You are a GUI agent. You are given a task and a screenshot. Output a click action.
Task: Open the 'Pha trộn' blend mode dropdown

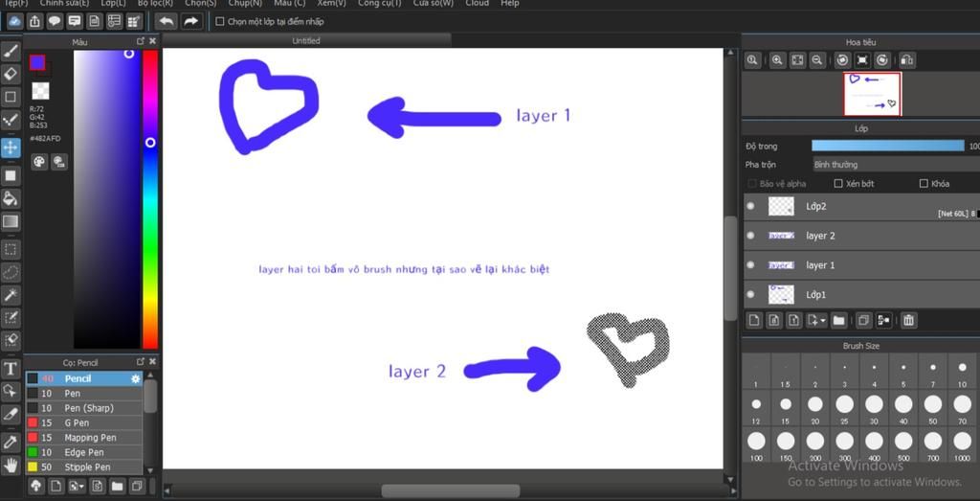896,165
